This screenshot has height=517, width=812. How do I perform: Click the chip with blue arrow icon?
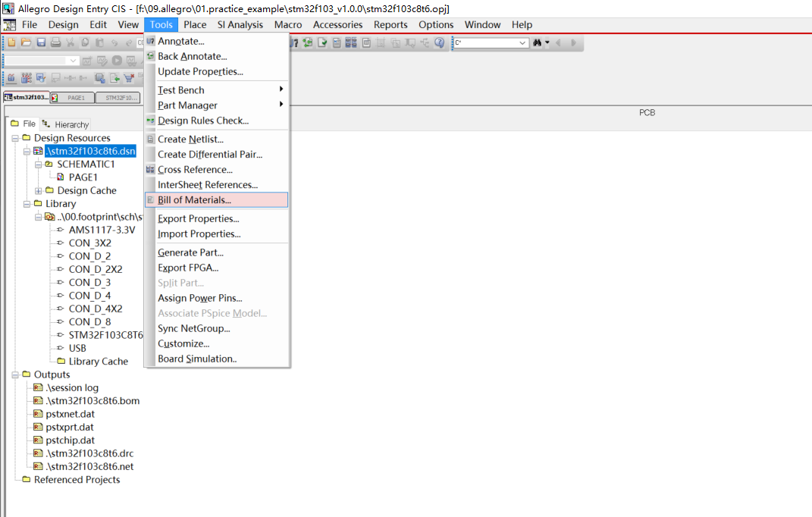tap(100, 78)
